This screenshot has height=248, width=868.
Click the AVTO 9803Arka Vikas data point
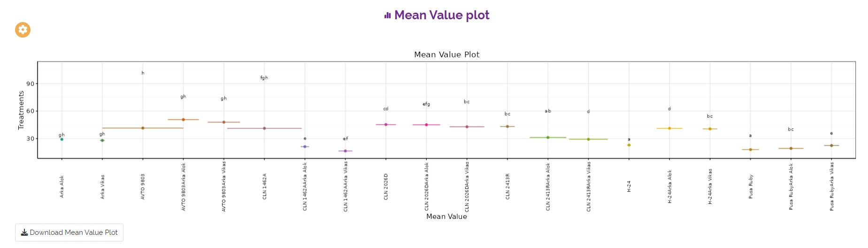click(x=224, y=122)
